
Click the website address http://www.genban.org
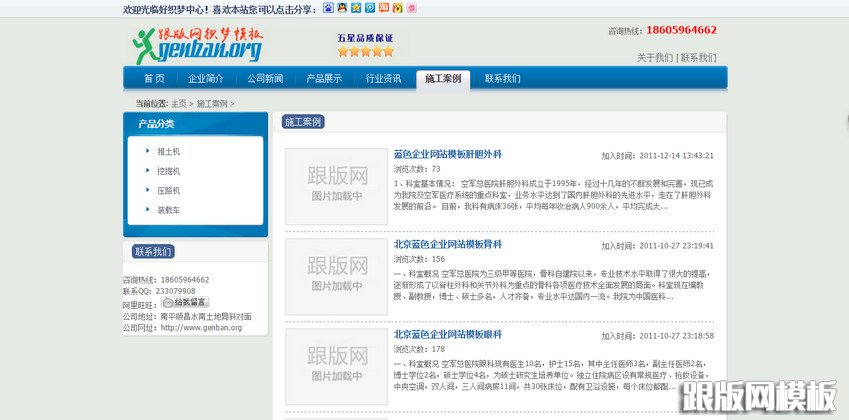click(201, 328)
